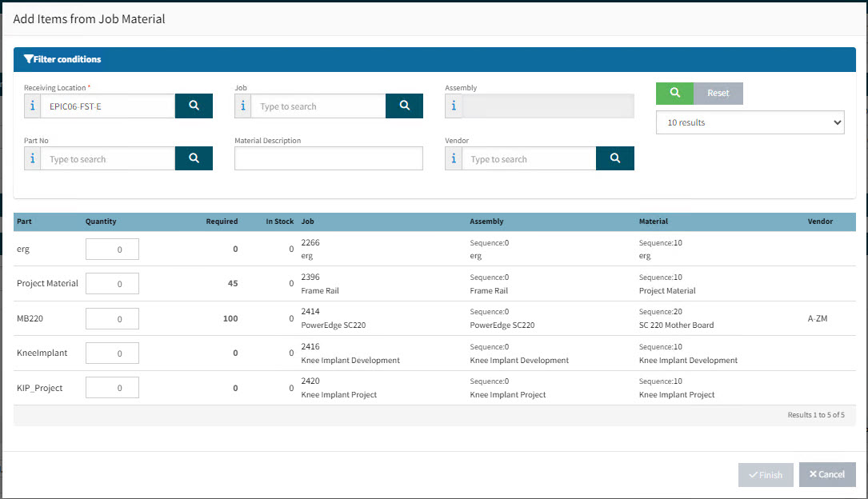Screen dimensions: 868x499
Task: Click the Job field search magnifier button
Action: click(404, 106)
